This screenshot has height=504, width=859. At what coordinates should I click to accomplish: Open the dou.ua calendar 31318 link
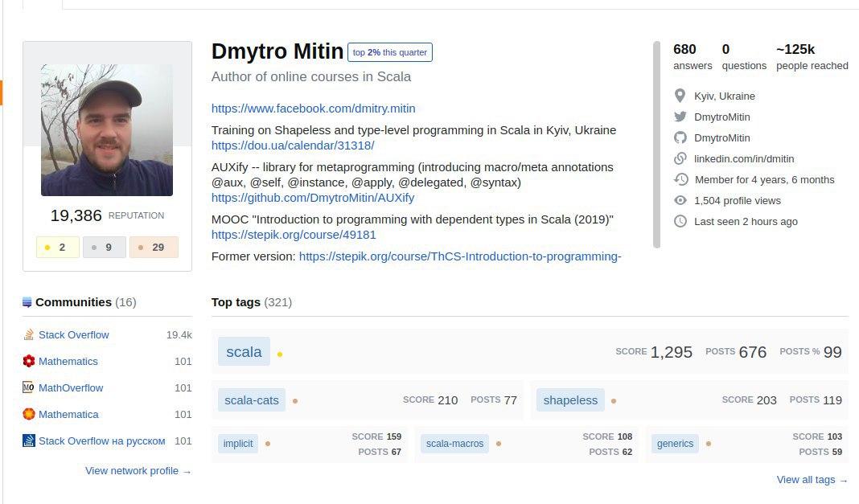tap(293, 145)
